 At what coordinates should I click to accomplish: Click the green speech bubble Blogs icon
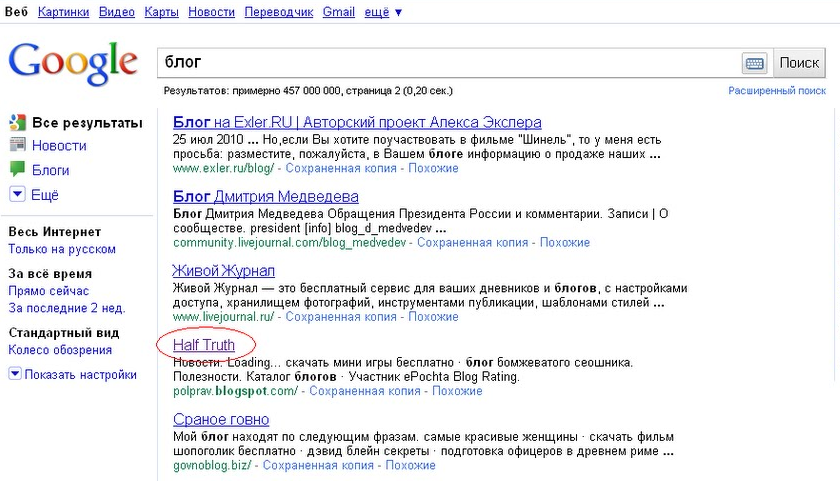point(17,169)
